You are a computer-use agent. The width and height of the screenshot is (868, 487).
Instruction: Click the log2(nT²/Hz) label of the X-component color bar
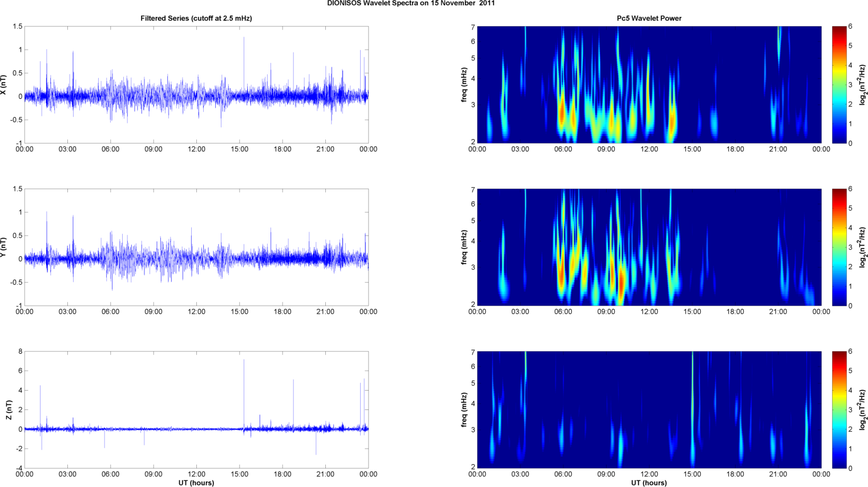pos(863,85)
